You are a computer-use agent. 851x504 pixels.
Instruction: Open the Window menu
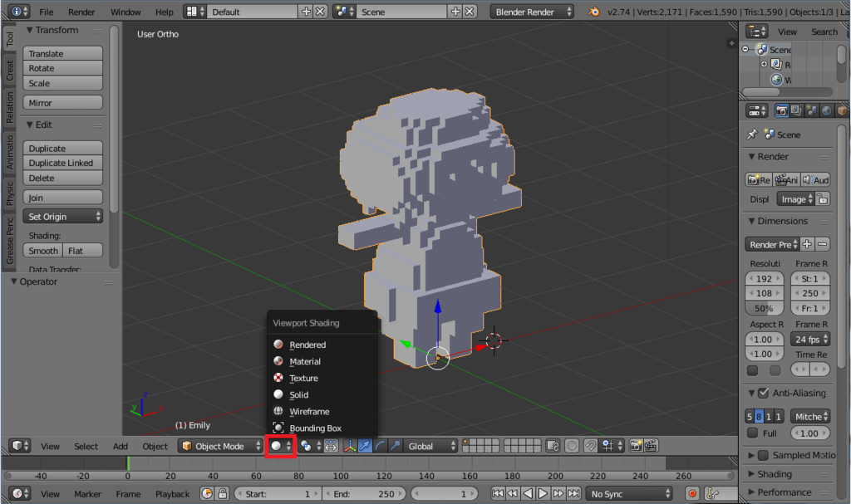[x=125, y=12]
